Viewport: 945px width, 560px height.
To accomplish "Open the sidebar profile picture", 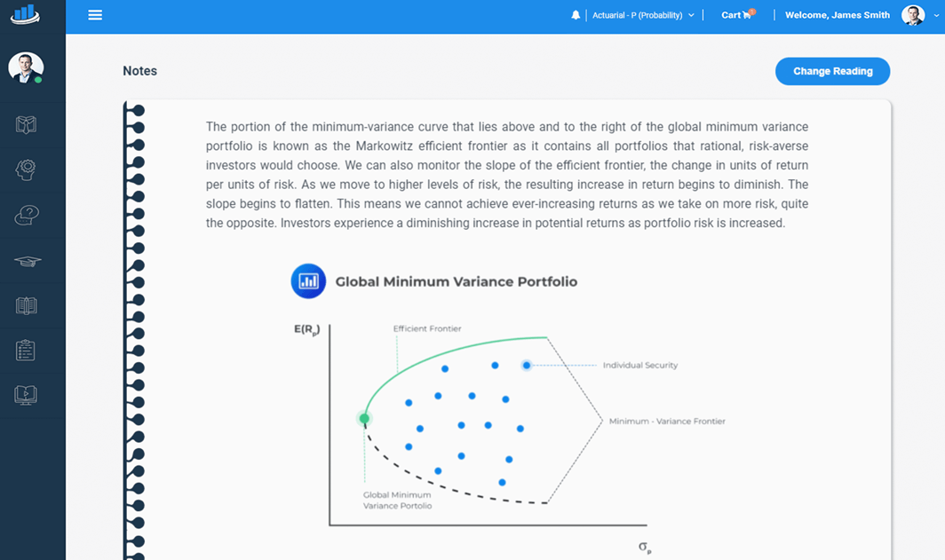I will click(x=26, y=67).
